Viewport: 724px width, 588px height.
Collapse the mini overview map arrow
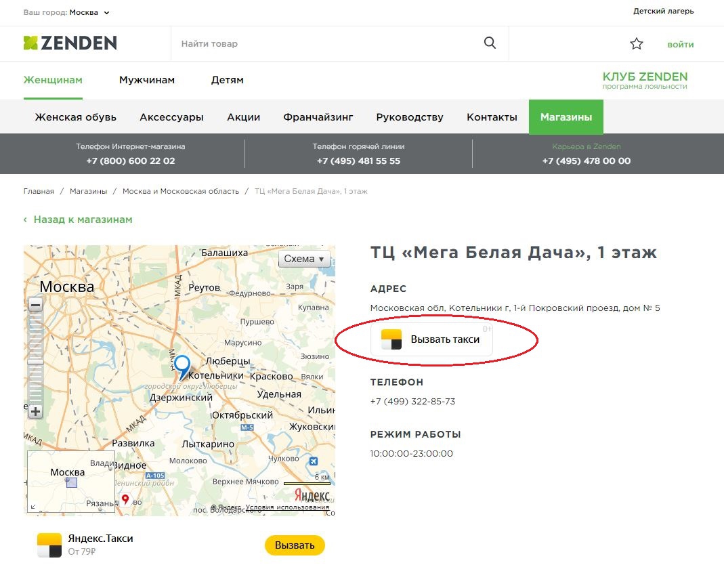tap(33, 507)
